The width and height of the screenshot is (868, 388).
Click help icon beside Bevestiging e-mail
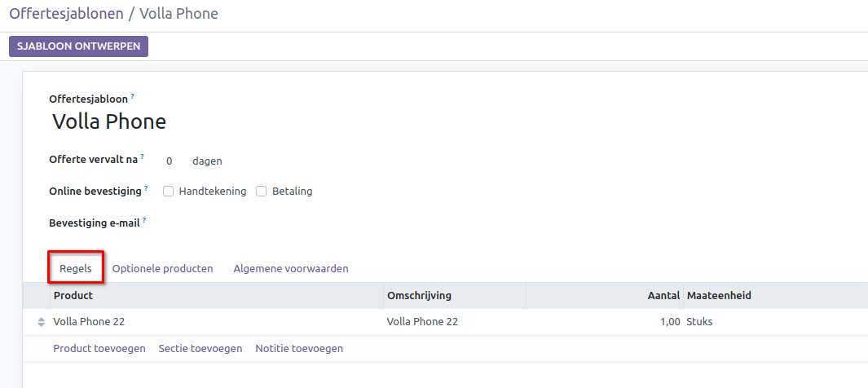pyautogui.click(x=143, y=219)
